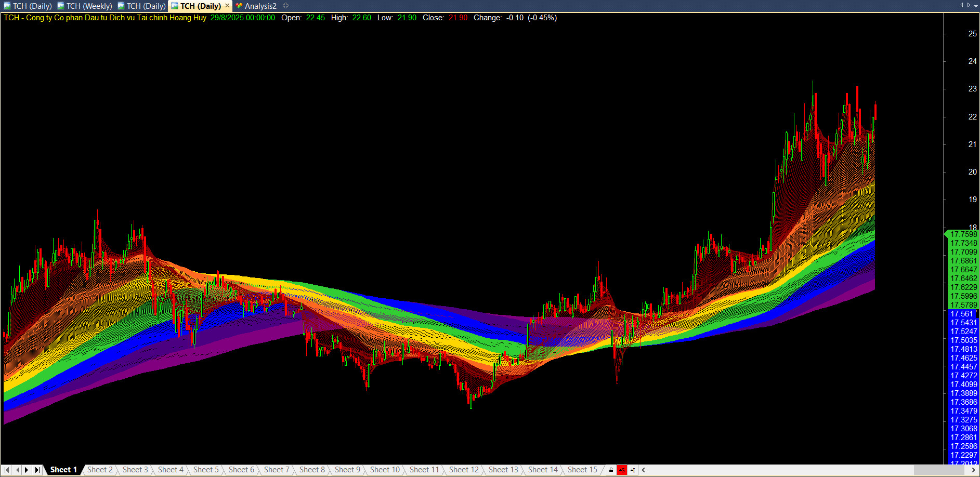Toggle the time axis marker icon
Screen dimensions: 980x477
pyautogui.click(x=633, y=470)
